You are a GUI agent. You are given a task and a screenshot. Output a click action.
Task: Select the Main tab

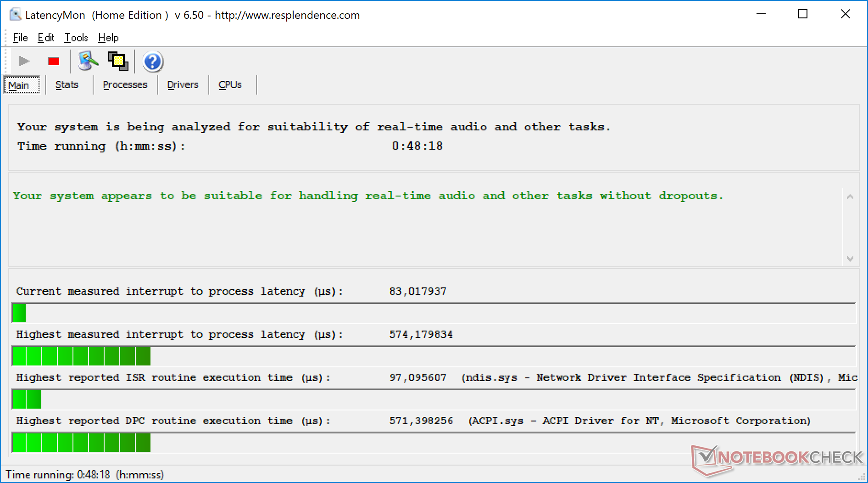pos(19,85)
